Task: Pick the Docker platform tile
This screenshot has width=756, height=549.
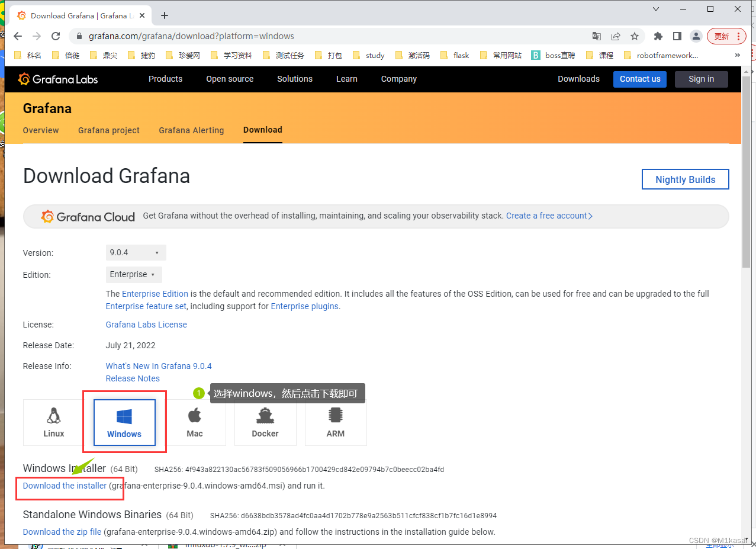Action: pyautogui.click(x=265, y=422)
